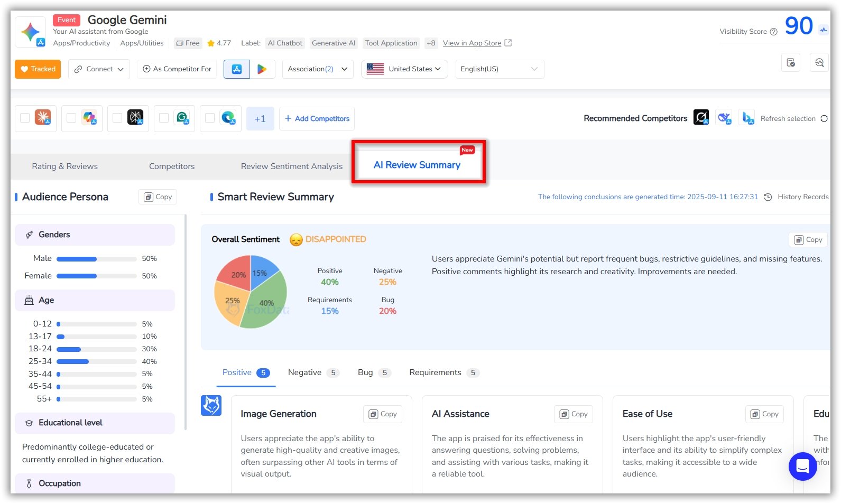Click the Refresh selection circular arrow
841x504 pixels.
[x=824, y=118]
